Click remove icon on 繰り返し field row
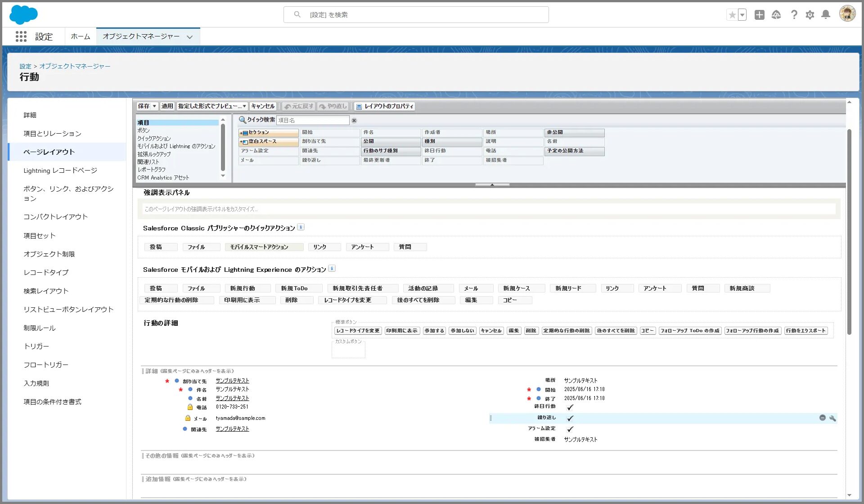Image resolution: width=864 pixels, height=504 pixels. [x=822, y=418]
